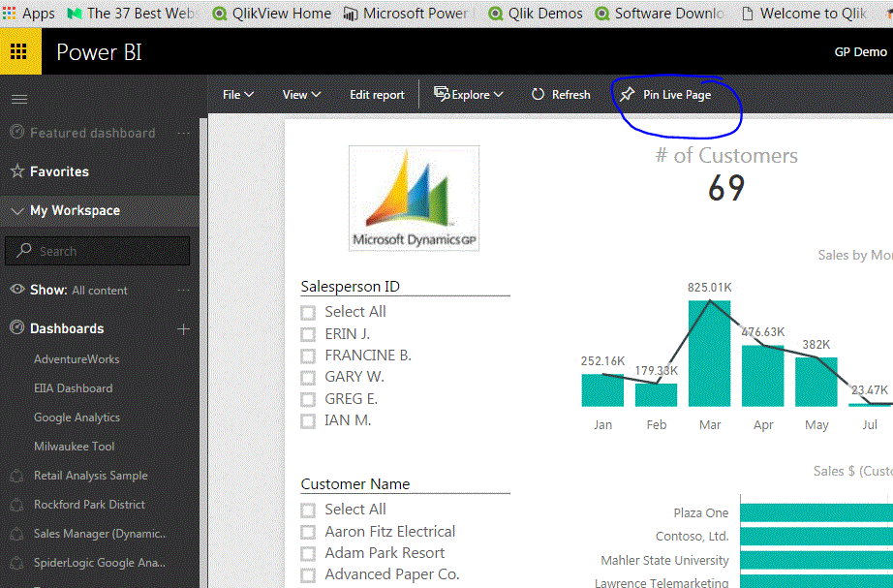Click the hamburger menu to collapse the sidebar

click(19, 97)
